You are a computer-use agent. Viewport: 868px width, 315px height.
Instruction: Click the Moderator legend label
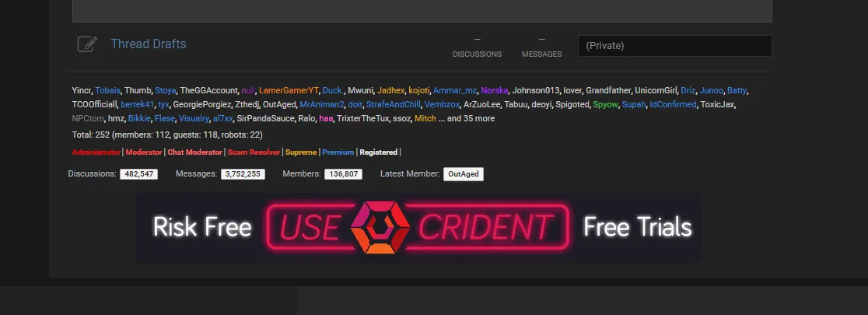point(144,152)
